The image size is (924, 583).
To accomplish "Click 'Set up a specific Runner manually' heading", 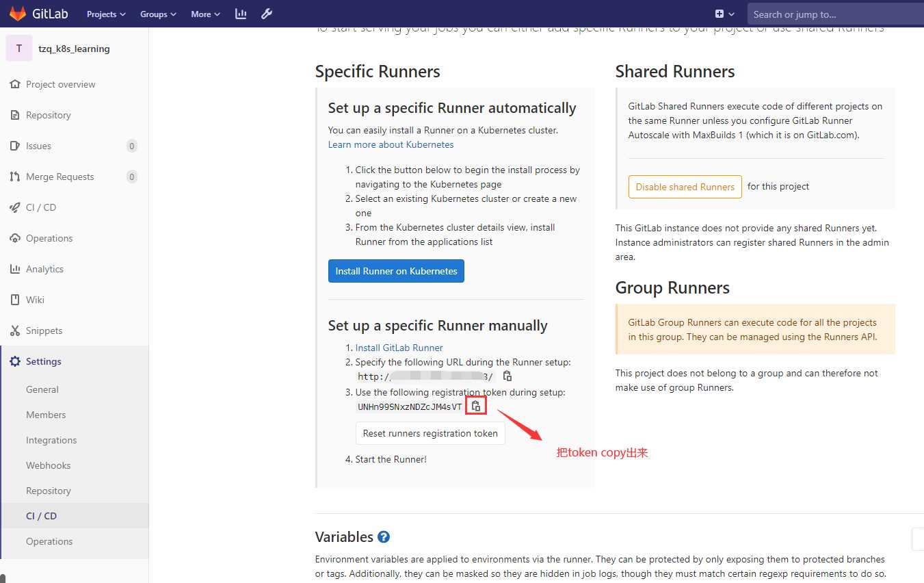I will 438,326.
